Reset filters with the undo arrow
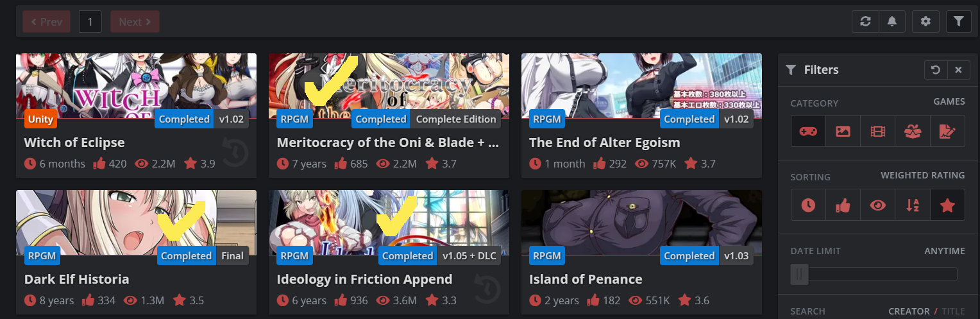Screen dimensions: 980x319 click(936, 69)
